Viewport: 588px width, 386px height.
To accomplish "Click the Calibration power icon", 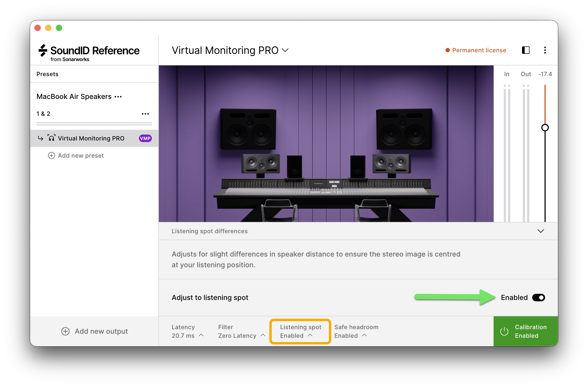I will pyautogui.click(x=504, y=331).
